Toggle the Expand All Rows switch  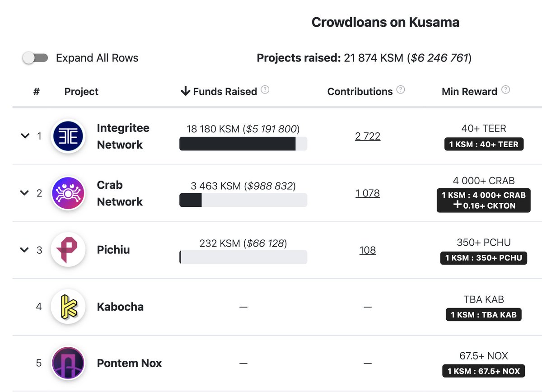click(x=36, y=58)
